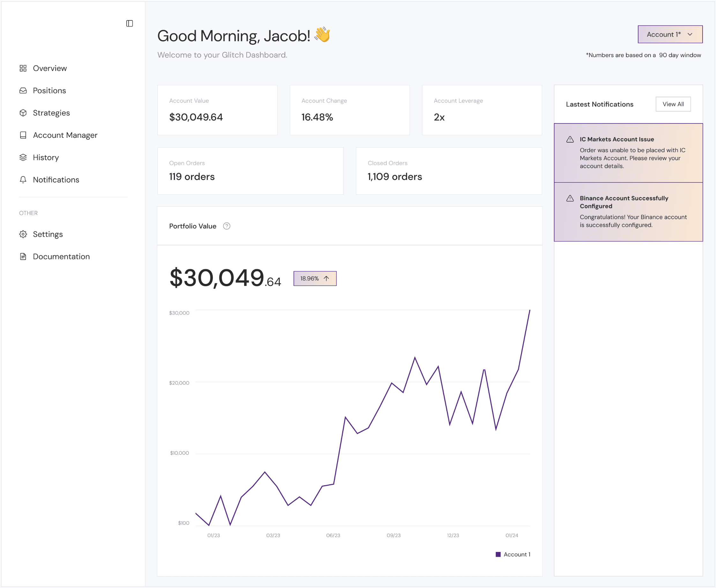
Task: Click the OTHER section label
Action: tap(28, 213)
